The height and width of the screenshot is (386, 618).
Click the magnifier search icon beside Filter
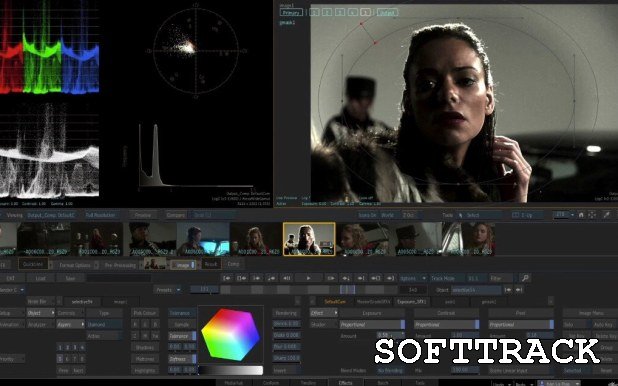click(525, 278)
